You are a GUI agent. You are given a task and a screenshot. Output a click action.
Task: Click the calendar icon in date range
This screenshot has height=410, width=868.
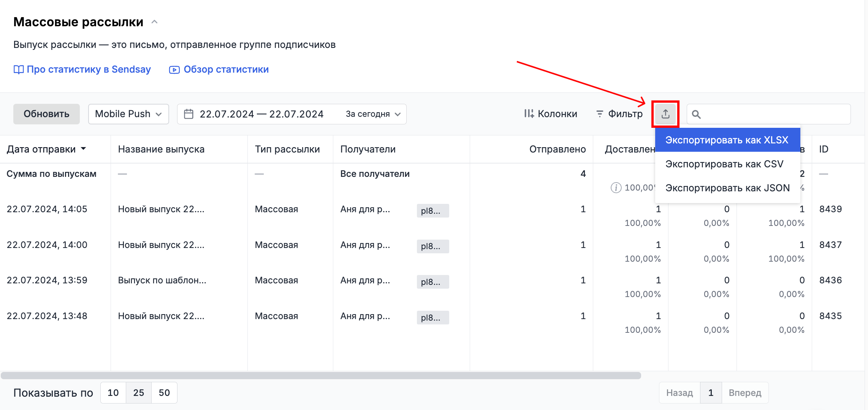[189, 114]
